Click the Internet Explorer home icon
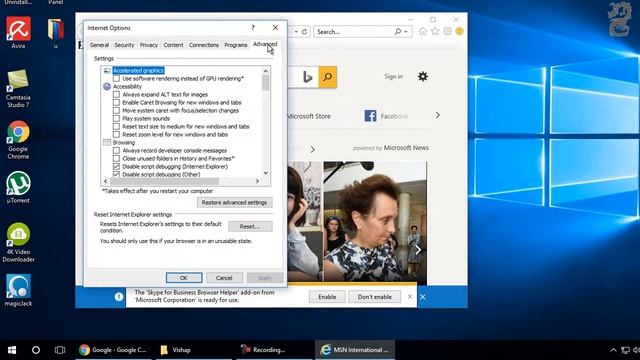 423,31
